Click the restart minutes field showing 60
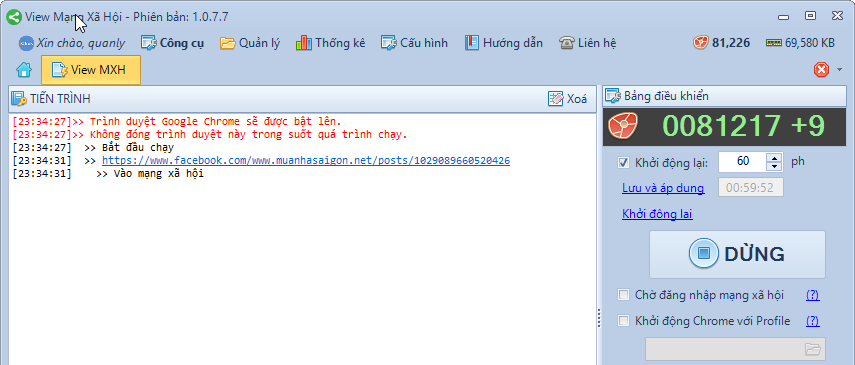This screenshot has height=365, width=855. [x=743, y=161]
